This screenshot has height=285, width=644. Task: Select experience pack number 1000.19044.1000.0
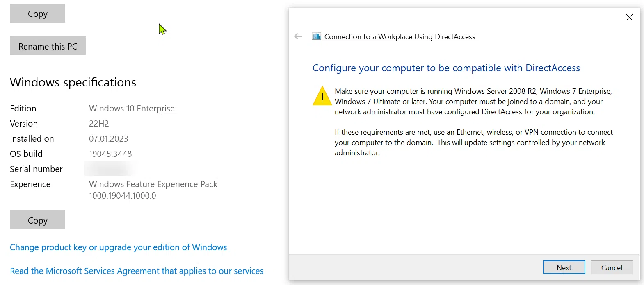123,196
